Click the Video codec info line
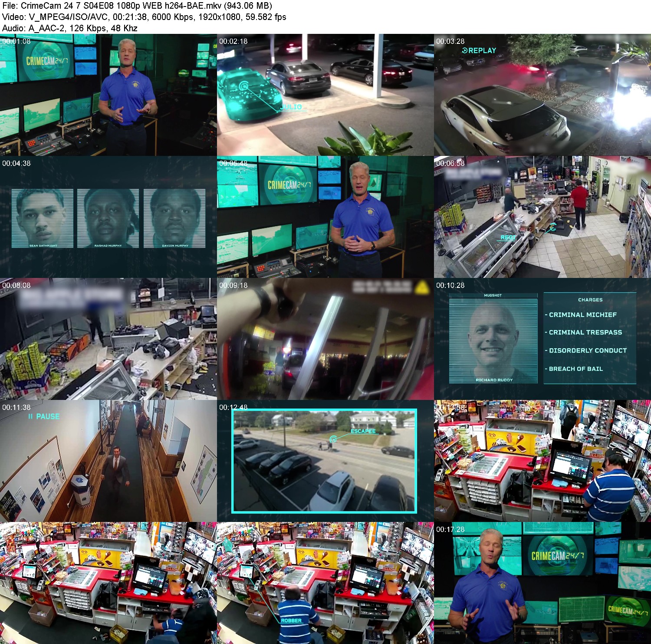Image resolution: width=651 pixels, height=644 pixels. click(144, 17)
